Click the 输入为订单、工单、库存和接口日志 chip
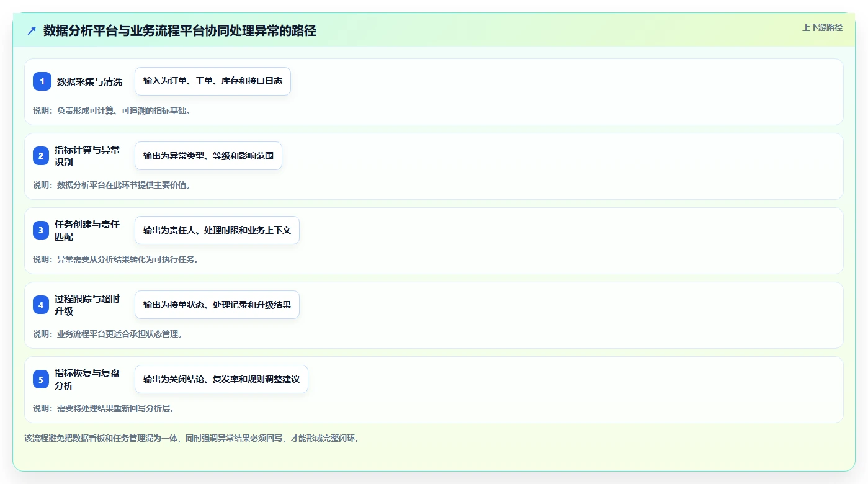868x484 pixels. point(213,81)
